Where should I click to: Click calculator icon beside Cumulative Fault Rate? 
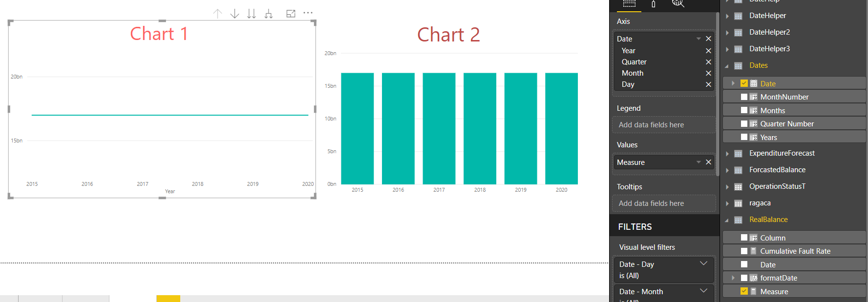[754, 251]
